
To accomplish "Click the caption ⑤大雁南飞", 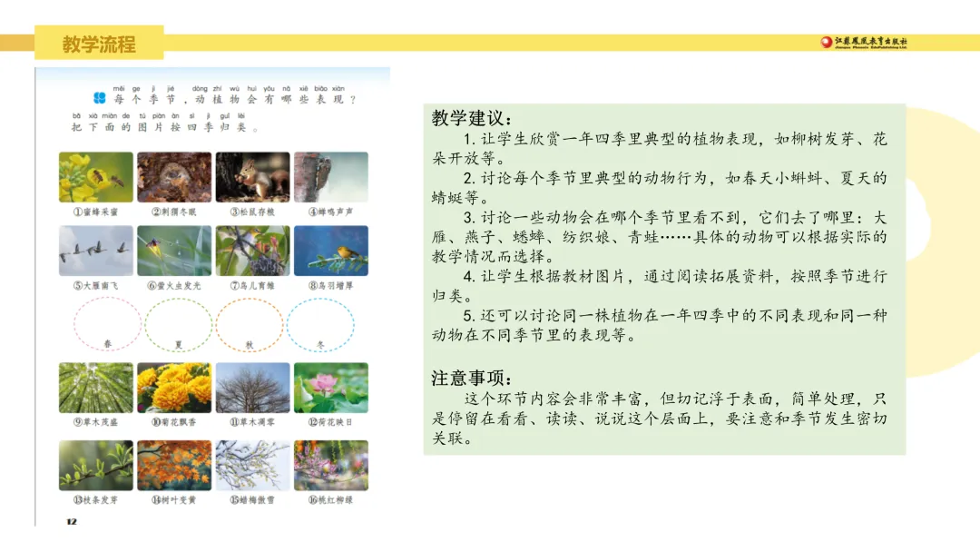I will (x=95, y=286).
